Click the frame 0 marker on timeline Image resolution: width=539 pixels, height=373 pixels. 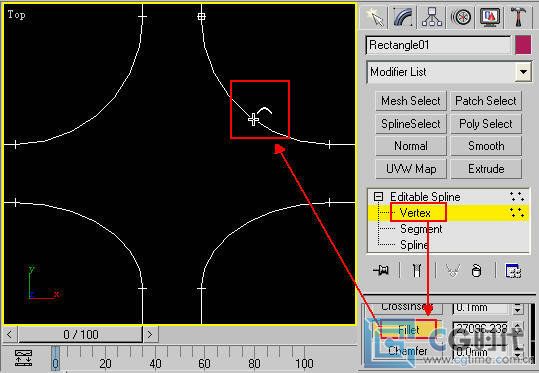[x=55, y=358]
